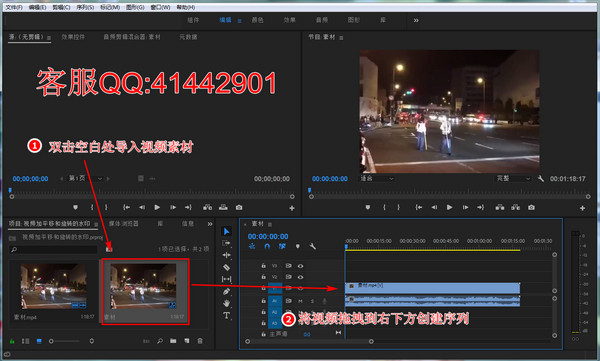Toggle V2 track lock

pos(263,277)
